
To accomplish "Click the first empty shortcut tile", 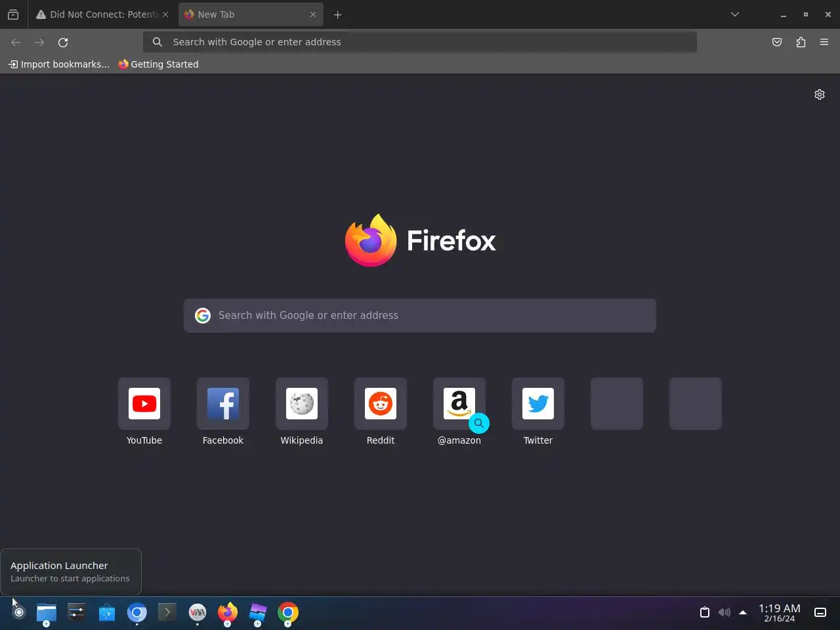I will tap(617, 404).
